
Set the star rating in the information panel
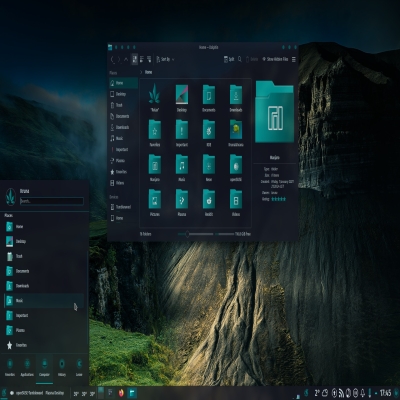278,199
